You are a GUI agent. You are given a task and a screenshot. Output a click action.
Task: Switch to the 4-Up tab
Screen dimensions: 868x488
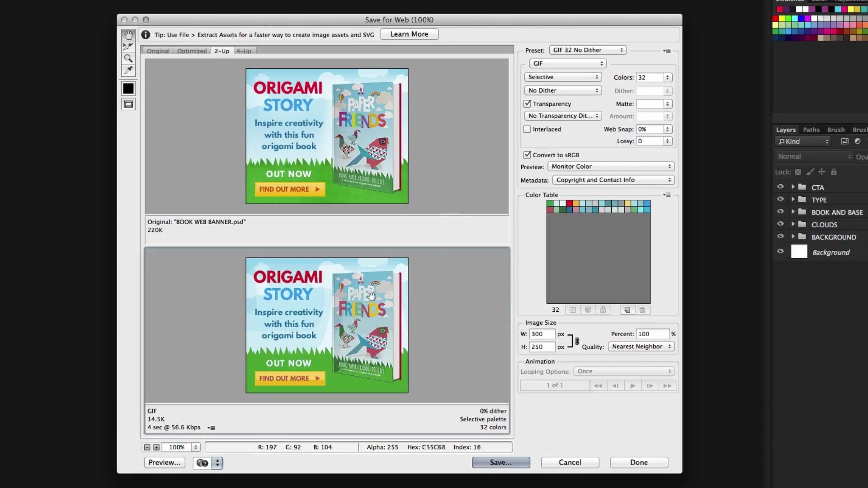(244, 51)
